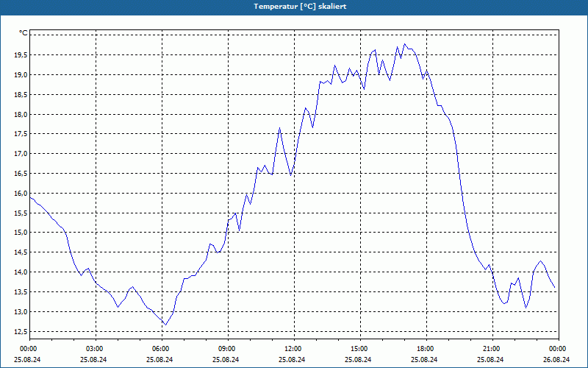Select the 17,5 y-axis value
Screen dimensions: 588x368
coord(21,134)
